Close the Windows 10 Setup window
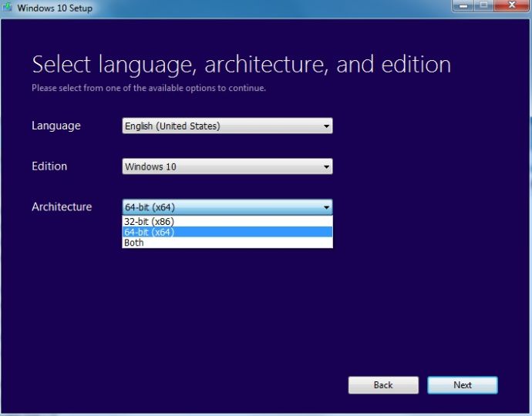532x416 pixels. 512,5
